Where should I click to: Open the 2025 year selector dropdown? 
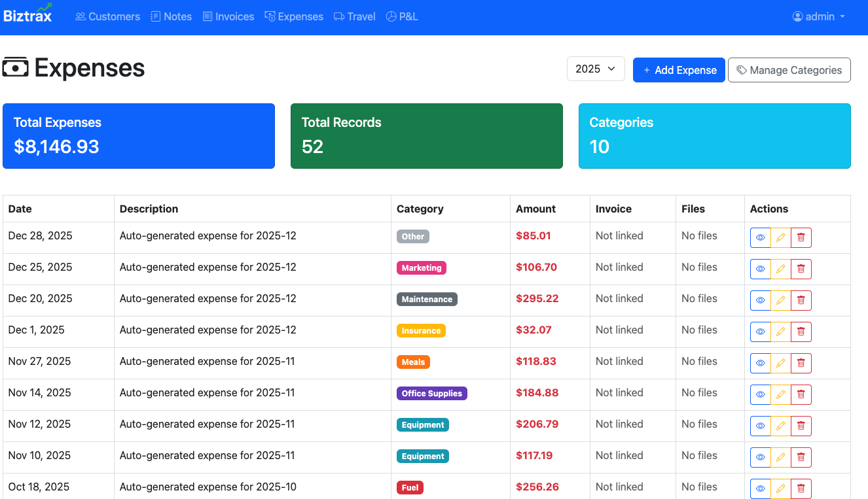596,68
